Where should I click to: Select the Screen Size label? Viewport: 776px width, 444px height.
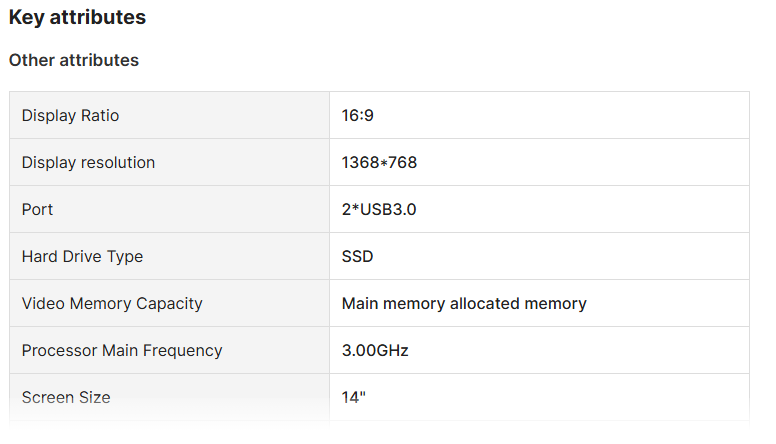(66, 397)
